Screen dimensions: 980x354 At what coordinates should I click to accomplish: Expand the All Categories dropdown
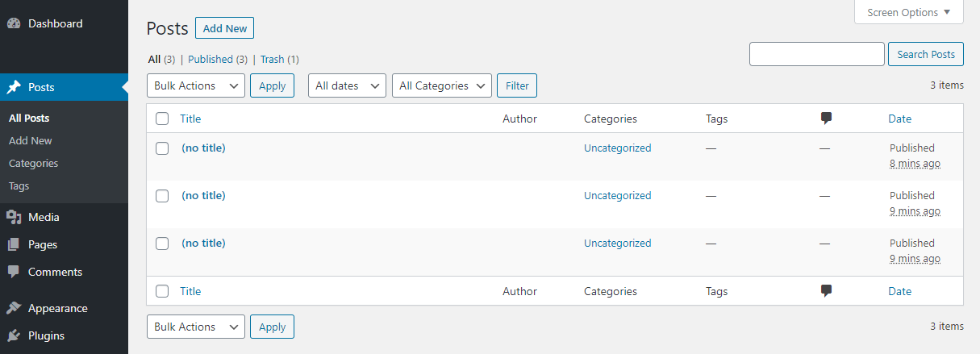pos(441,85)
